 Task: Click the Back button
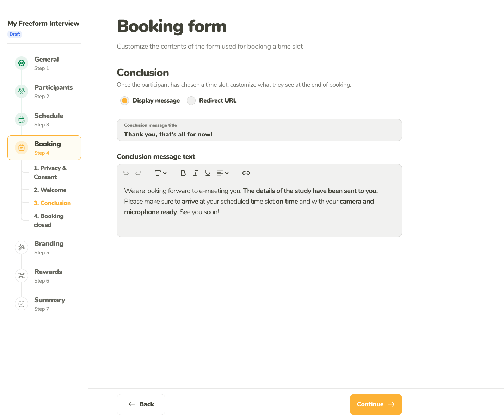pos(141,404)
